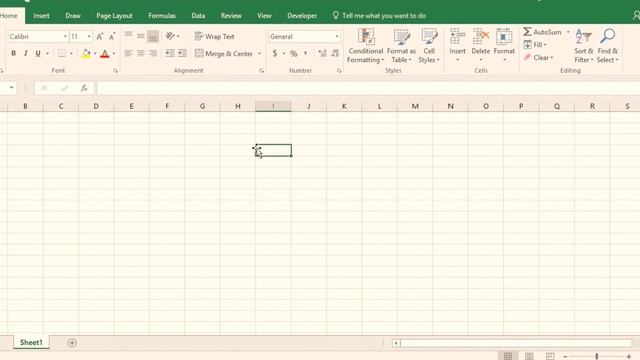This screenshot has height=360, width=640.
Task: Select column M header
Action: [415, 106]
